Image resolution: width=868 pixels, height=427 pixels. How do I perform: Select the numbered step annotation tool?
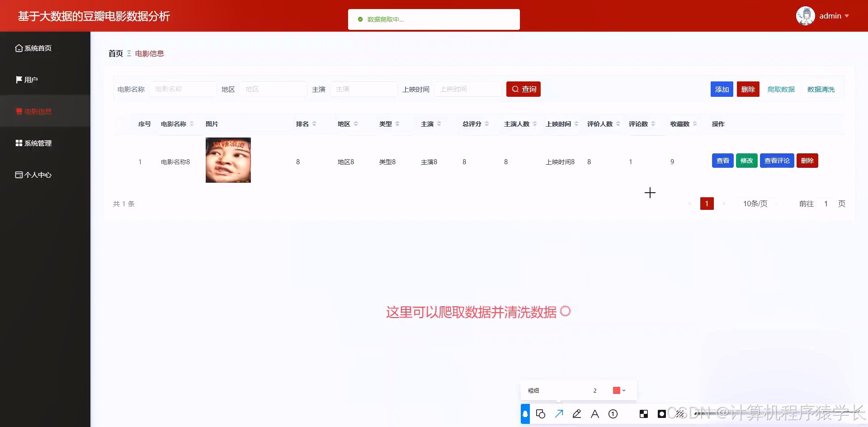613,414
